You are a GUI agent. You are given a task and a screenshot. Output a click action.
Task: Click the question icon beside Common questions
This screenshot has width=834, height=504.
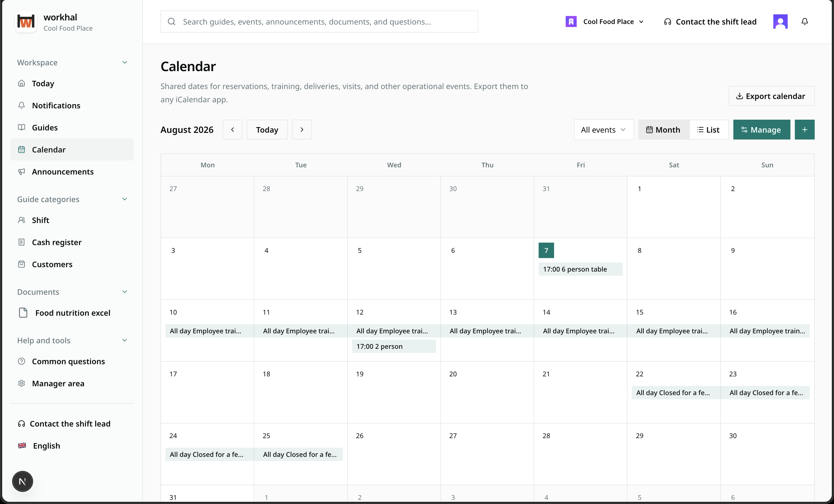click(22, 361)
